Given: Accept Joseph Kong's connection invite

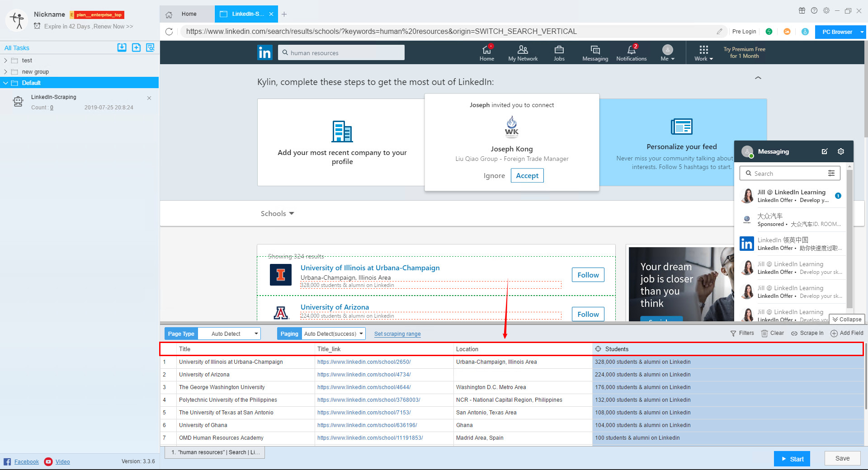Looking at the screenshot, I should (x=527, y=175).
